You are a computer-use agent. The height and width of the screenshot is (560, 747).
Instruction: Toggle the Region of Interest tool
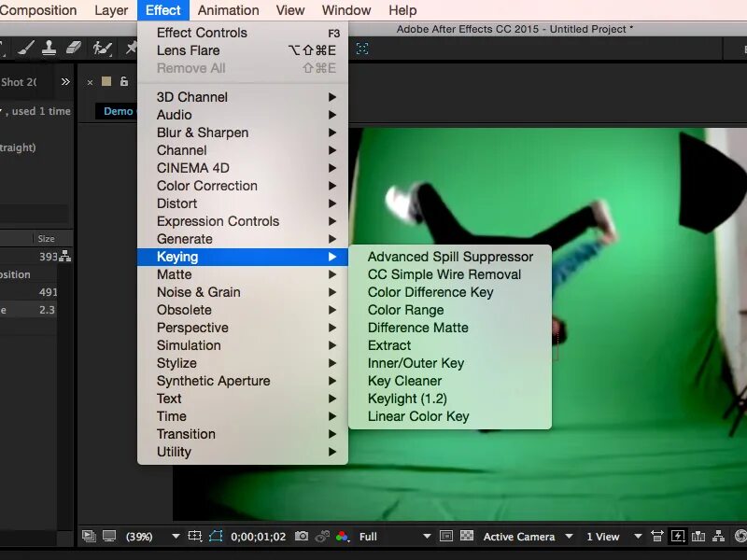coord(446,535)
